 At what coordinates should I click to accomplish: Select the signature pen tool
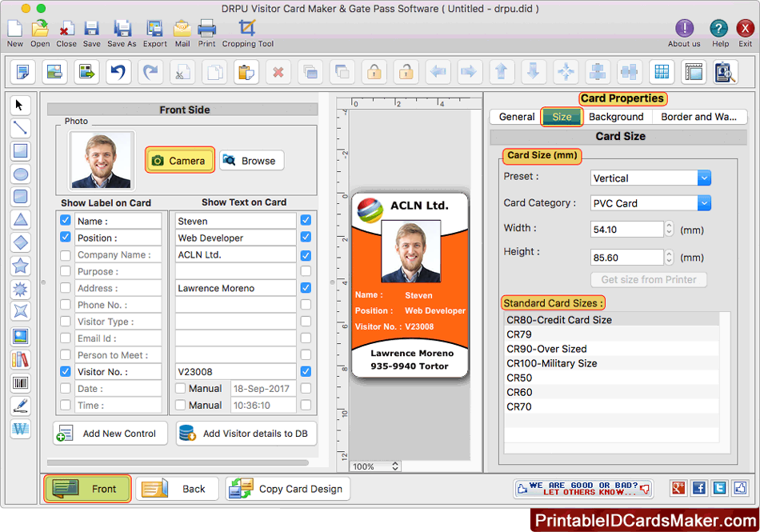20,406
